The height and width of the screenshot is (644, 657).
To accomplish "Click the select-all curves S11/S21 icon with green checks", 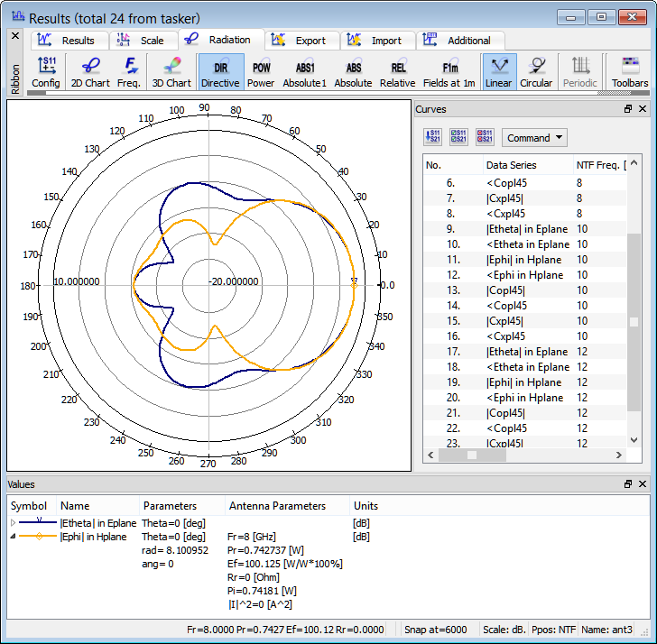I will point(458,137).
